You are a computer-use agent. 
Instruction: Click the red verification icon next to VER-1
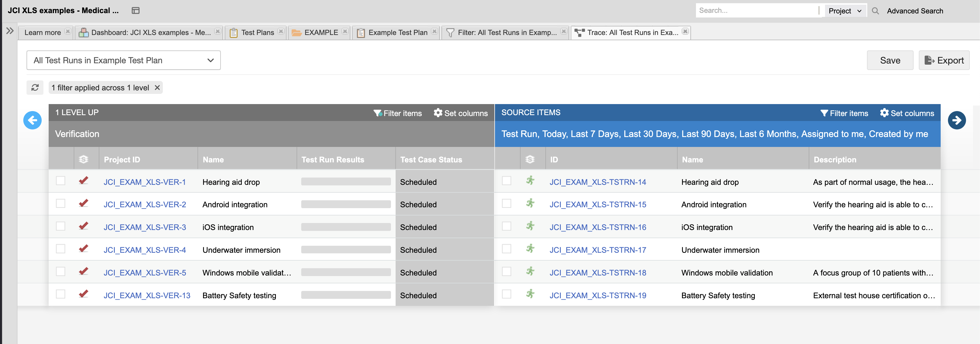pos(84,181)
